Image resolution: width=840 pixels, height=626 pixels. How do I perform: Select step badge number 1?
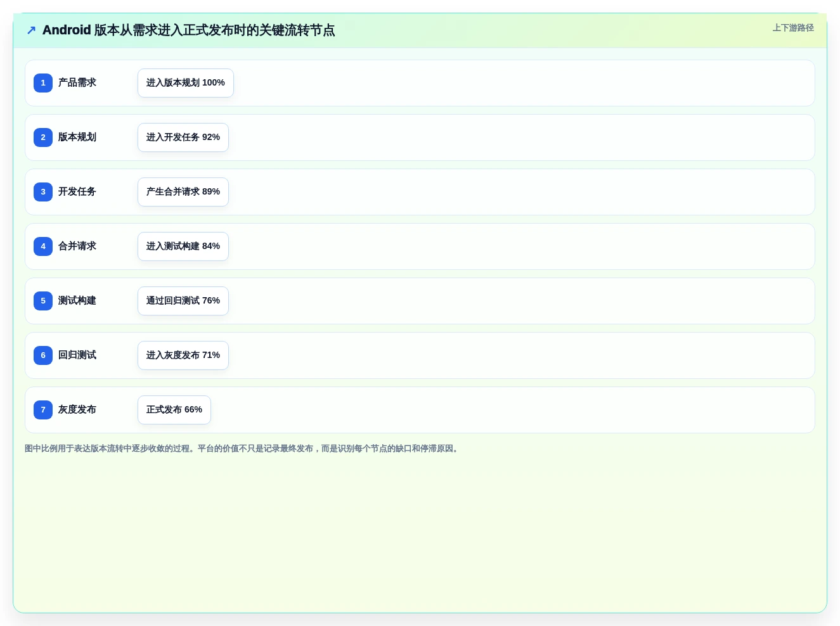point(43,83)
